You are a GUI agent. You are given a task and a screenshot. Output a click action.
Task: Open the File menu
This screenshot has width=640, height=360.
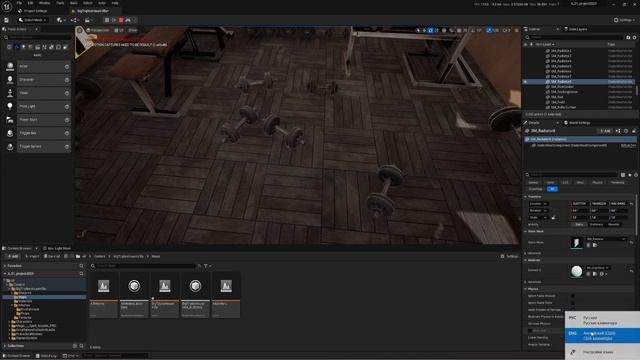click(x=19, y=3)
